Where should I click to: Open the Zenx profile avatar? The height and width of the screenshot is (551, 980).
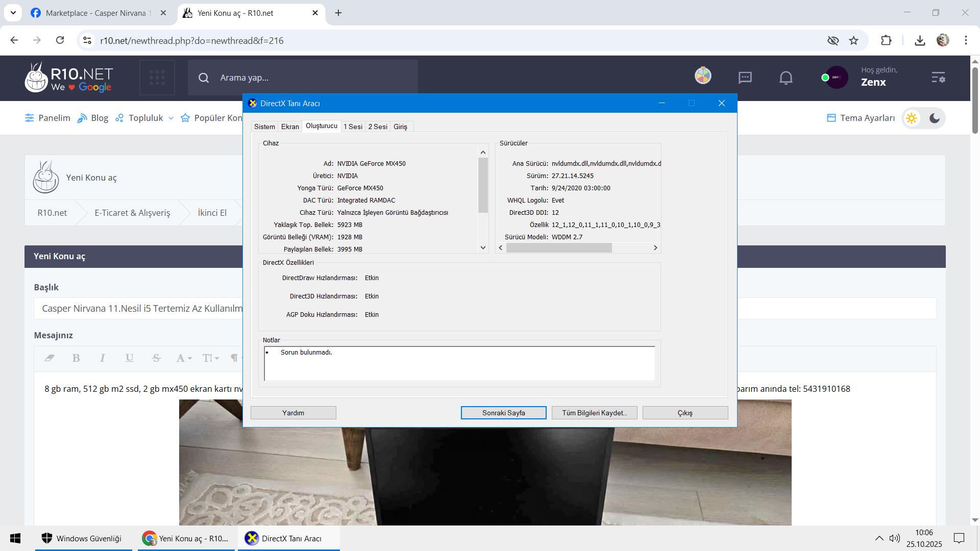pyautogui.click(x=837, y=78)
